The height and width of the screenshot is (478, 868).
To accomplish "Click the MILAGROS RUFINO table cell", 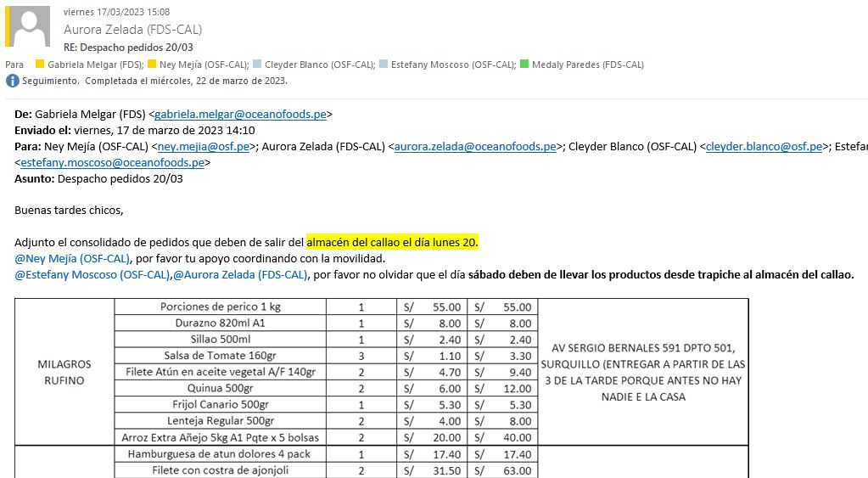I will click(64, 373).
